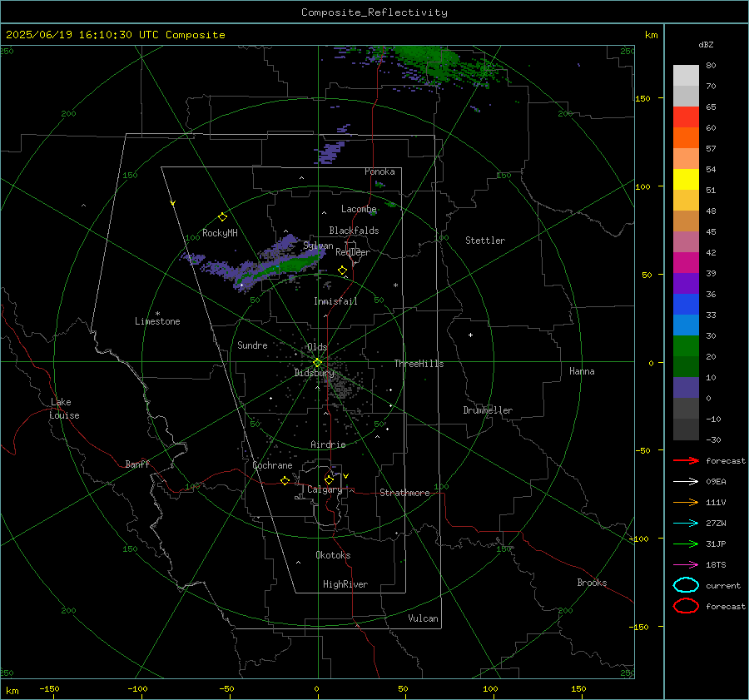This screenshot has width=749, height=700.
Task: Click the Strathmore city label
Action: tap(404, 493)
